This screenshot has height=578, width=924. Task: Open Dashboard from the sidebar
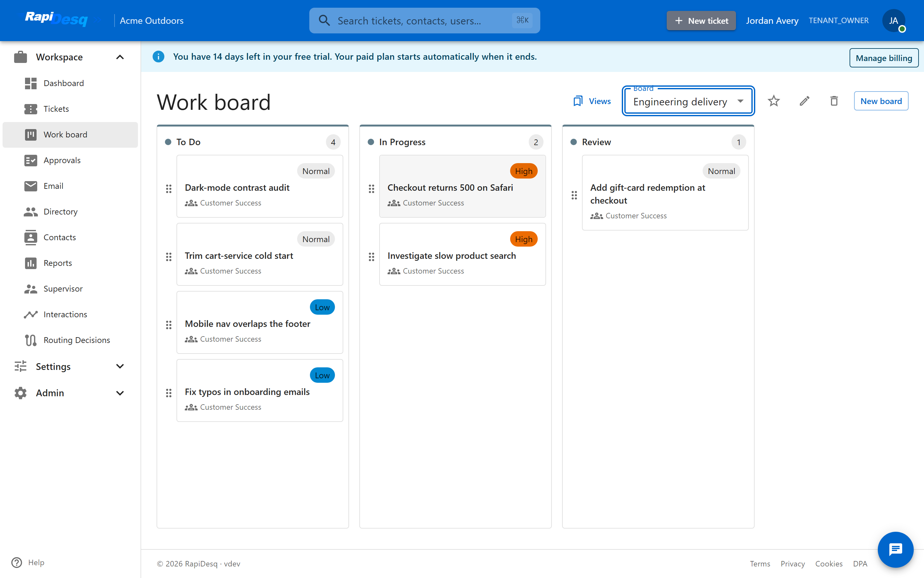pyautogui.click(x=70, y=83)
